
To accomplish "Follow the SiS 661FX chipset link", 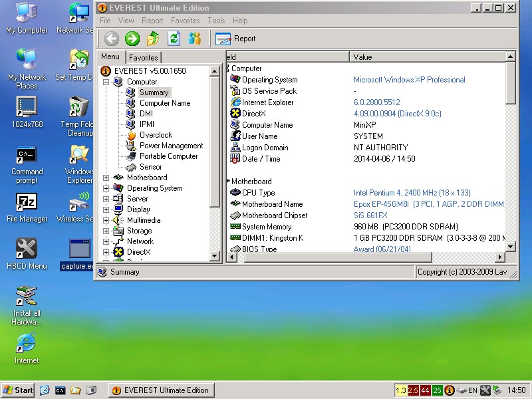I will pyautogui.click(x=370, y=215).
